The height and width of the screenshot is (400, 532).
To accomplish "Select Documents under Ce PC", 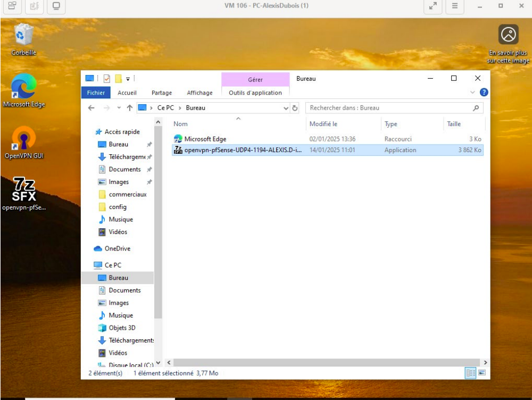I will [x=119, y=290].
